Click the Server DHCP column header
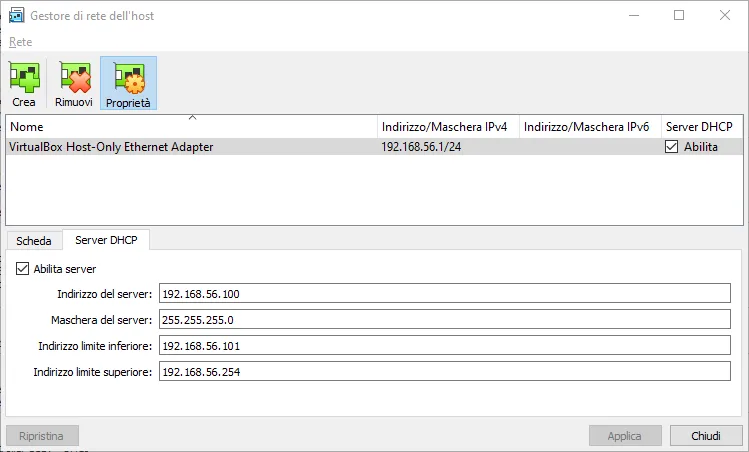 pyautogui.click(x=702, y=127)
